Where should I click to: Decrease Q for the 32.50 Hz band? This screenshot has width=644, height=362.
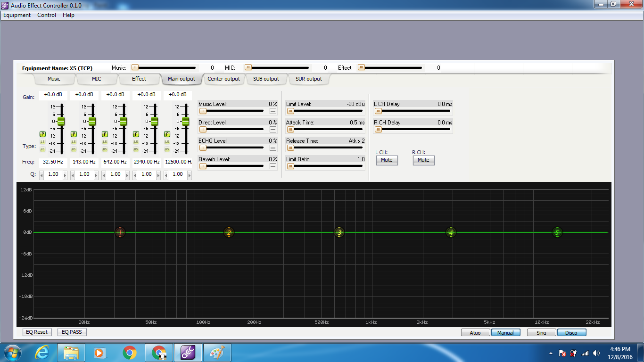(x=41, y=175)
